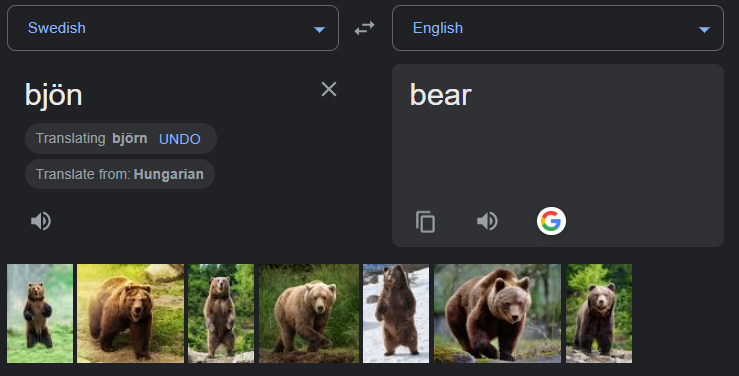This screenshot has height=376, width=739.
Task: Click the source input text bjön
Action: pyautogui.click(x=54, y=96)
